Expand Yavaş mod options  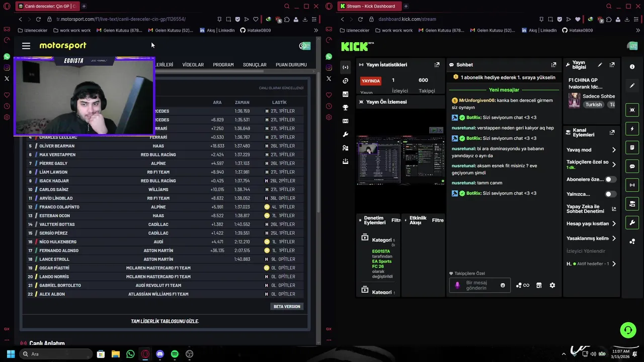(x=614, y=150)
